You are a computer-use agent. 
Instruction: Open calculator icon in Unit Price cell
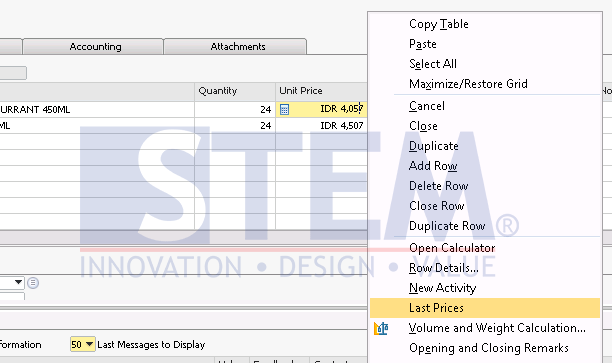pos(285,110)
